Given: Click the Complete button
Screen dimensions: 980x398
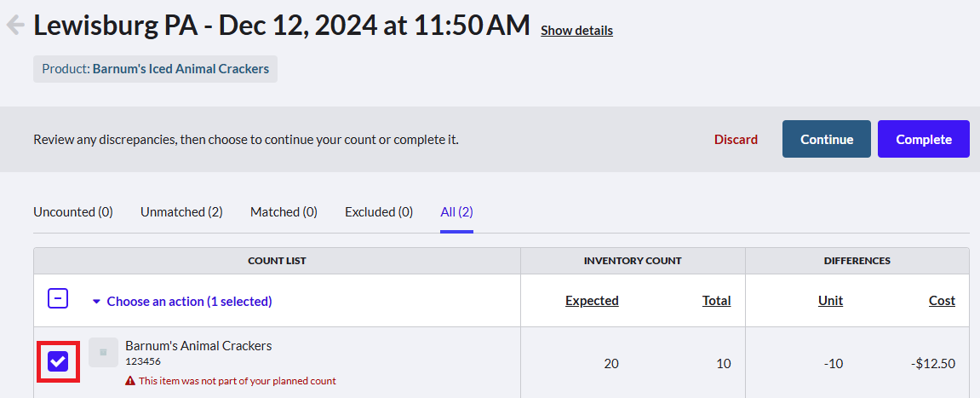Looking at the screenshot, I should click(924, 139).
